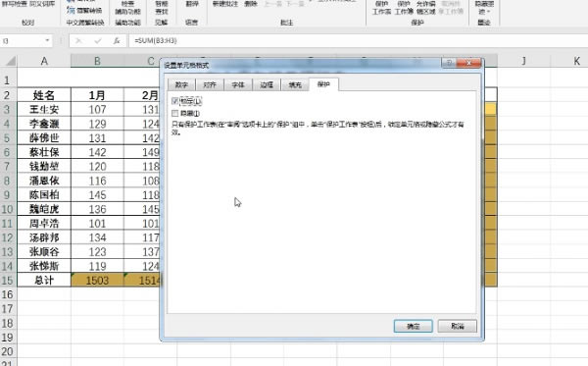Click the cell with value 119
The height and width of the screenshot is (366, 588).
(97, 266)
